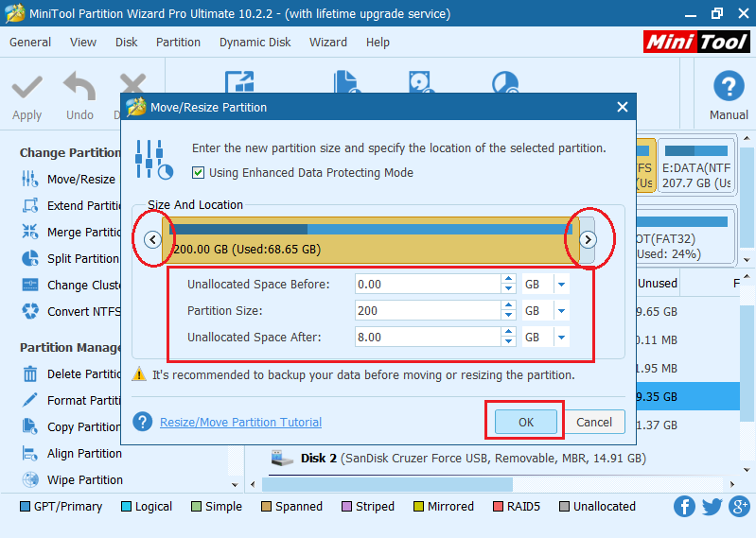
Task: Increase Partition Size with the spinner
Action: point(509,305)
